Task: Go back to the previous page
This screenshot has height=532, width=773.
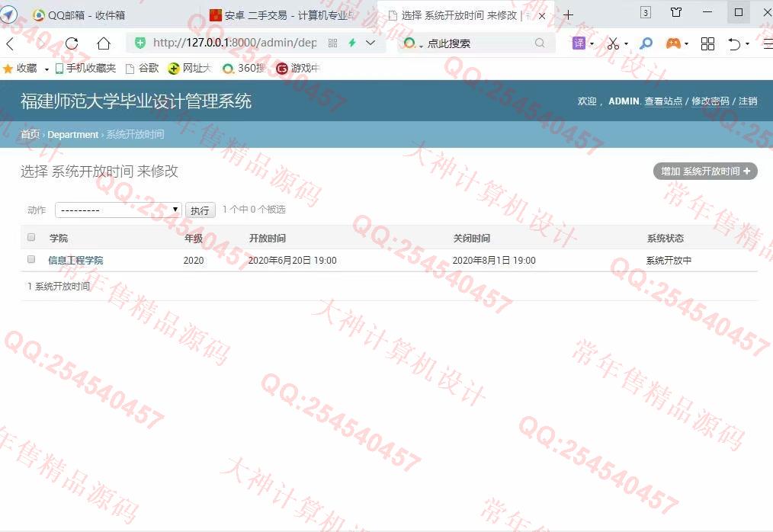Action: [11, 43]
